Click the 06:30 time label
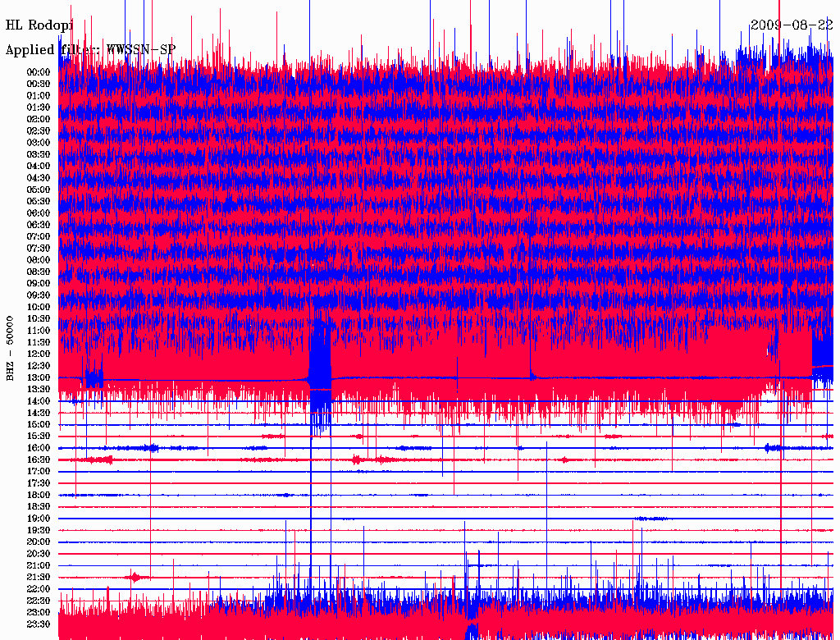The image size is (840, 640). 38,225
